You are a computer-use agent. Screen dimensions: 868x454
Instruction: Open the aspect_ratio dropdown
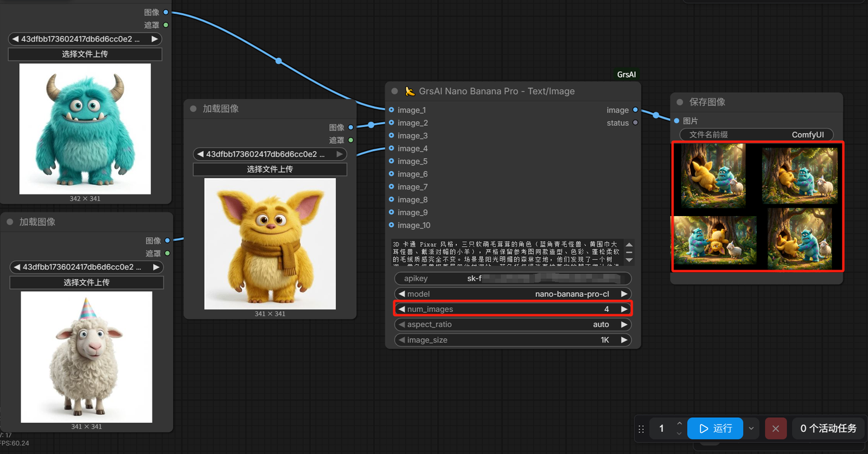click(512, 325)
